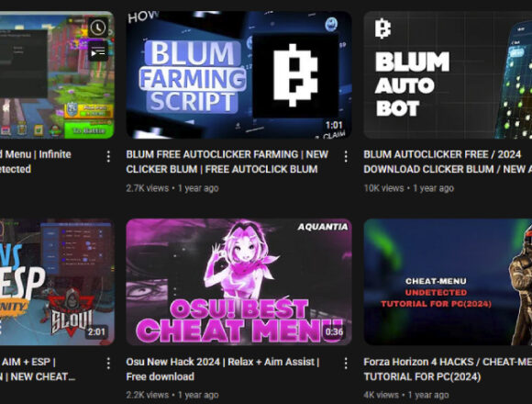532x404 pixels.
Task: Open three-dot menu for Infinite Menu video
Action: click(x=108, y=156)
